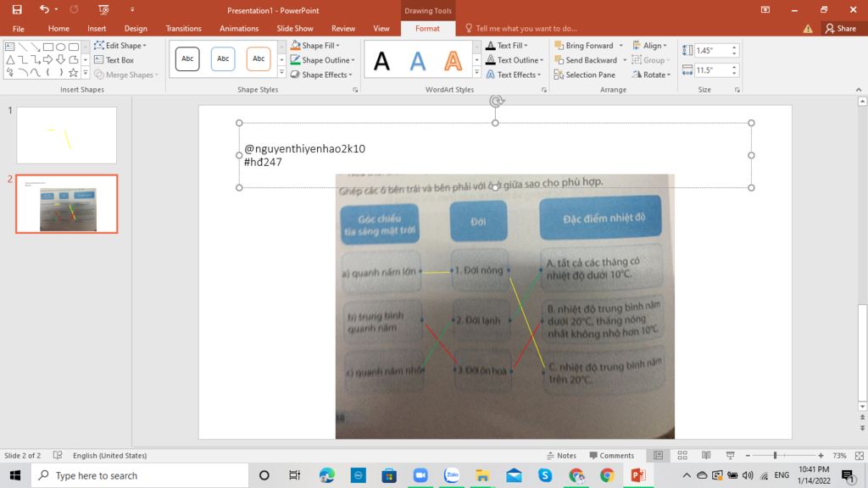Insert a Text Box
Viewport: 868px width, 488px height.
[114, 60]
